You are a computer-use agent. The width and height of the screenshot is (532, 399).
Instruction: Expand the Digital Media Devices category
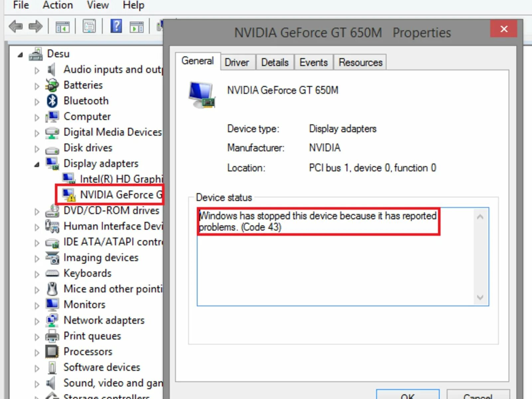pos(37,133)
